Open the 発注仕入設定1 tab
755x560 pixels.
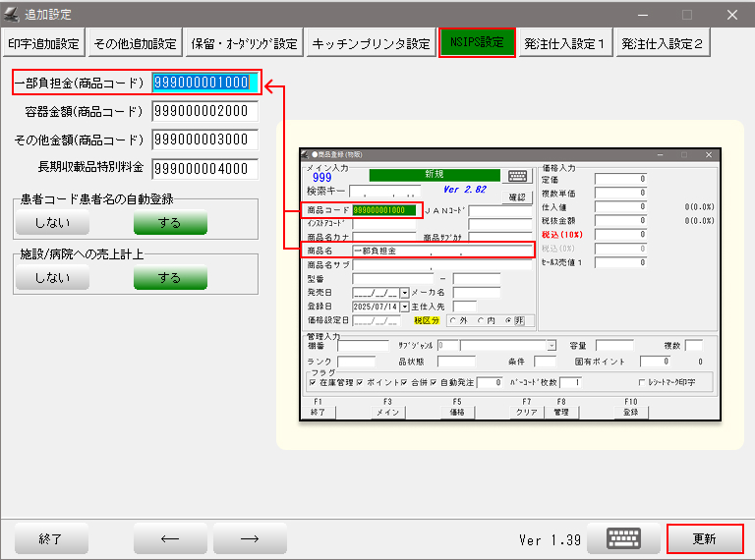click(565, 43)
